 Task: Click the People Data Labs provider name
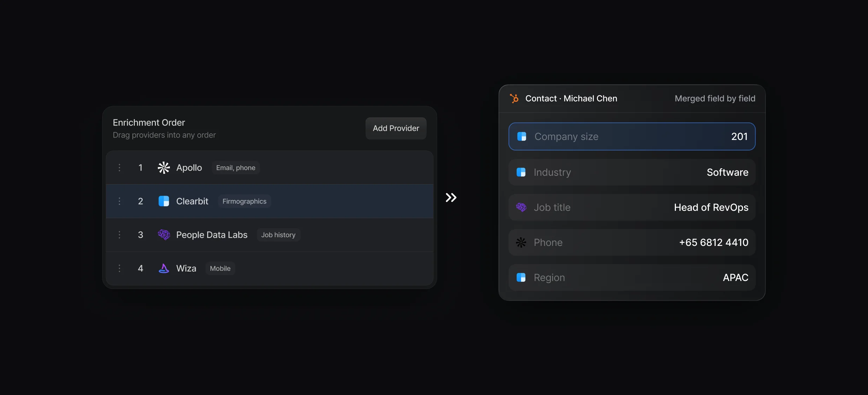pyautogui.click(x=212, y=235)
